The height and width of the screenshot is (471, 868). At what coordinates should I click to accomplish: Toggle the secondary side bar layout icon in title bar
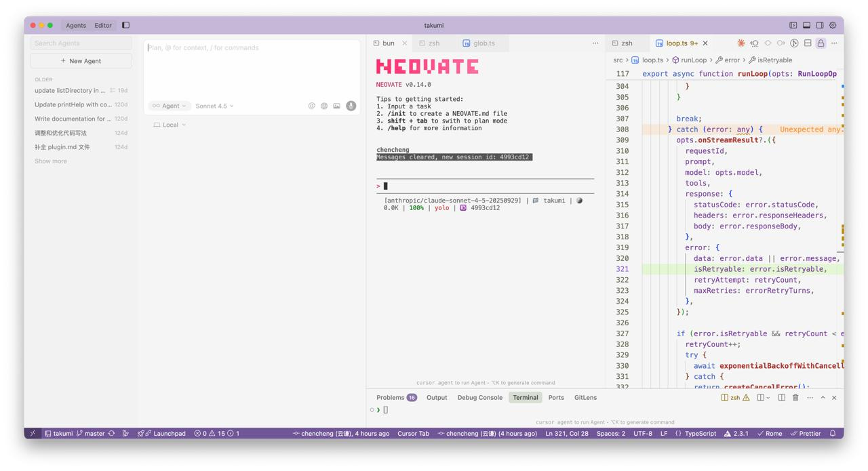click(820, 25)
